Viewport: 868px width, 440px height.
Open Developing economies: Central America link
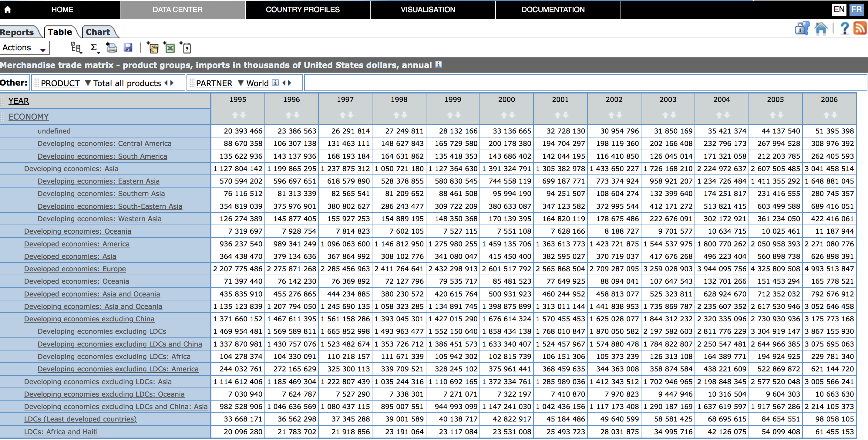tap(104, 144)
